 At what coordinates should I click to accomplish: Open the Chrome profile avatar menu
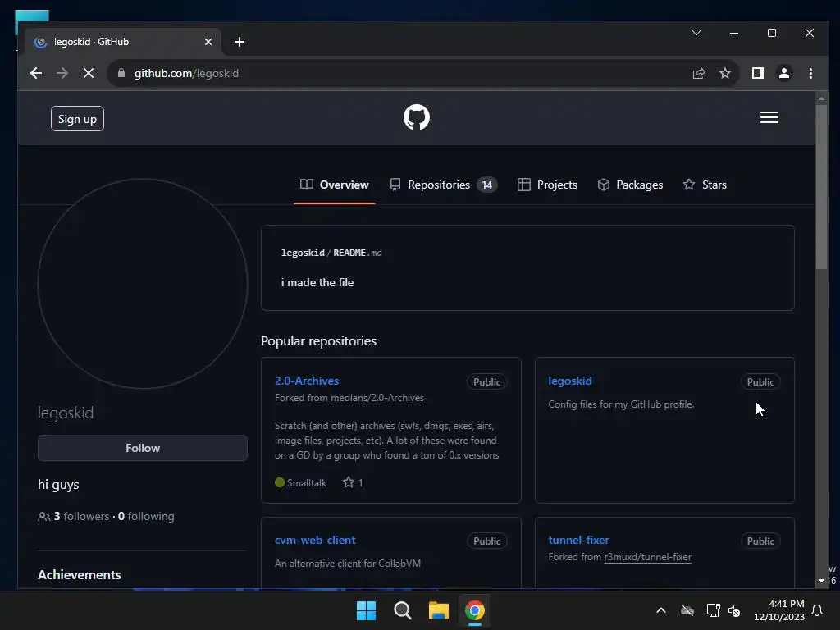(783, 73)
